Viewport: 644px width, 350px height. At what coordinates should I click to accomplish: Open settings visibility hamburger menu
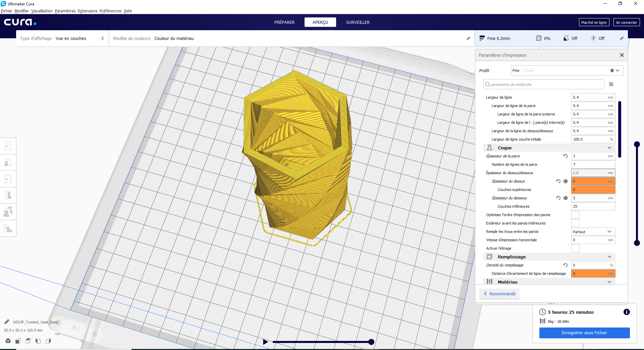pos(611,85)
